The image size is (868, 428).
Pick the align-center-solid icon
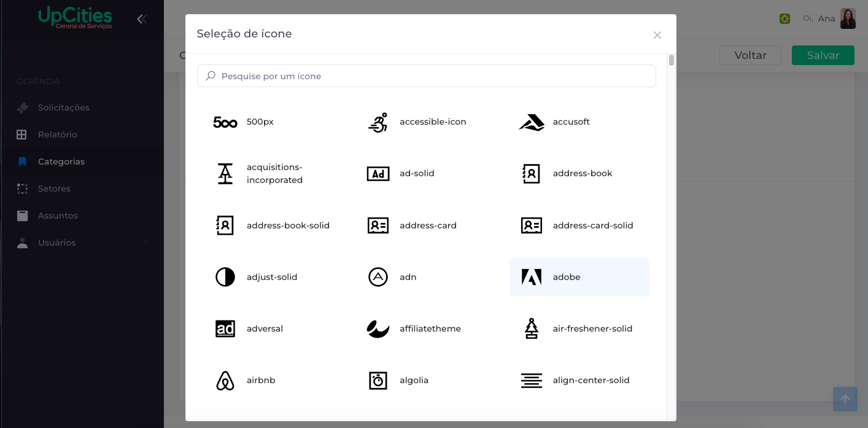(x=531, y=380)
